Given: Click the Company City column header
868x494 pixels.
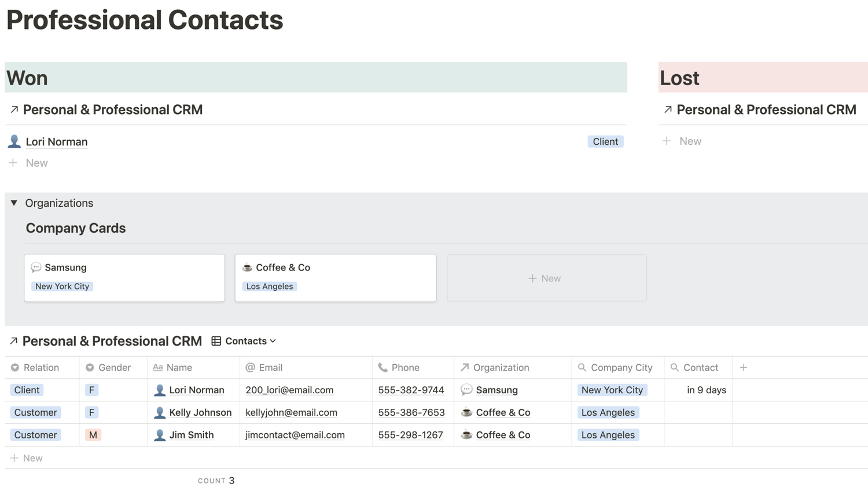Looking at the screenshot, I should pos(618,368).
